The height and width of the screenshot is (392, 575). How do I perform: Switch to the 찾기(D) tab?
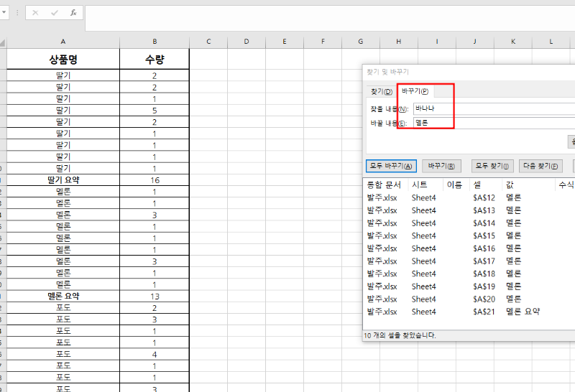point(382,92)
